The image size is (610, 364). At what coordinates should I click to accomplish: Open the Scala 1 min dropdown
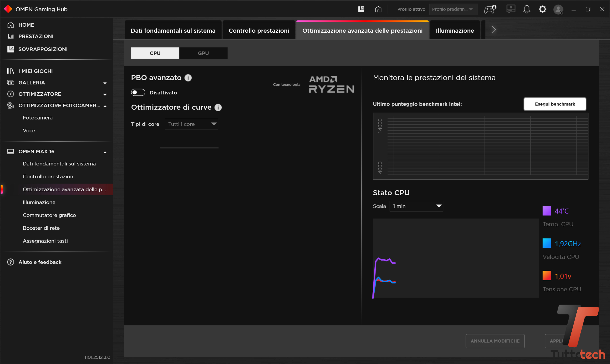(x=416, y=206)
